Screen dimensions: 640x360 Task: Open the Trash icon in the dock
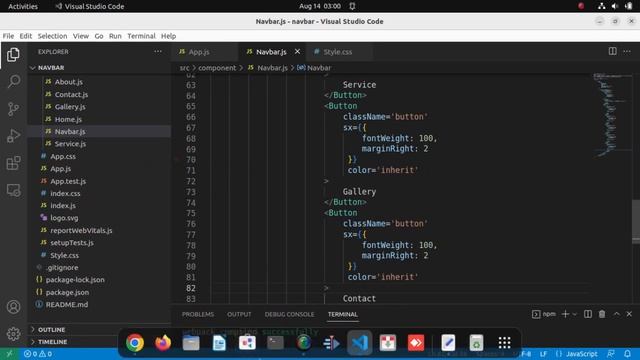[476, 342]
